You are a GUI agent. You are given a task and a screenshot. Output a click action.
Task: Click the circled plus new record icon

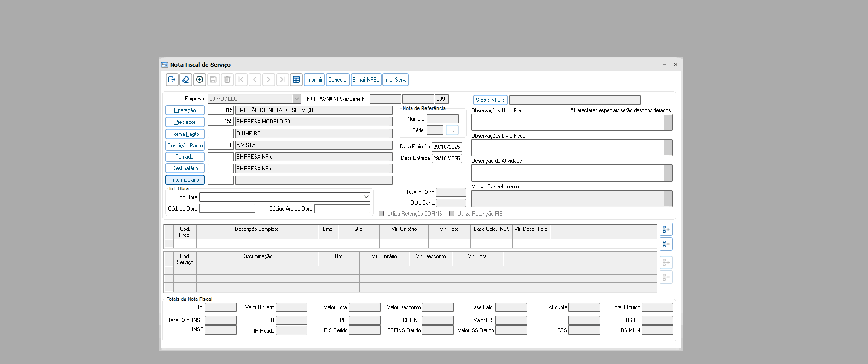(x=200, y=80)
